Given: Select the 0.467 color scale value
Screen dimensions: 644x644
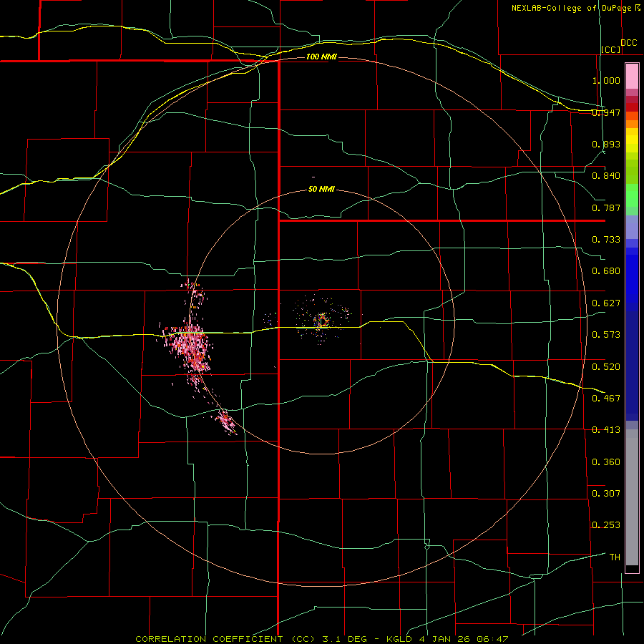Looking at the screenshot, I should click(606, 399).
